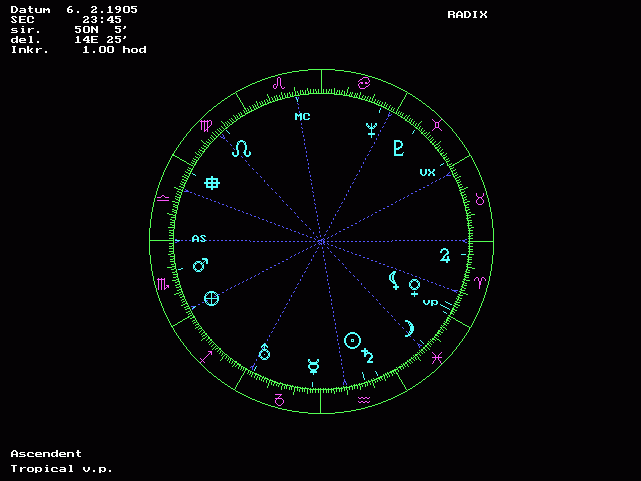
Task: Click the Saturn planet symbol
Action: pos(368,356)
